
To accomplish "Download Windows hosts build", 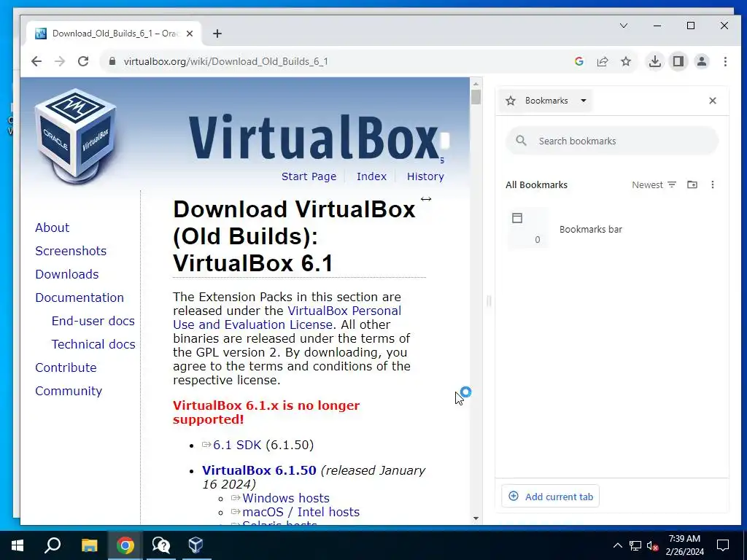I will pyautogui.click(x=285, y=498).
